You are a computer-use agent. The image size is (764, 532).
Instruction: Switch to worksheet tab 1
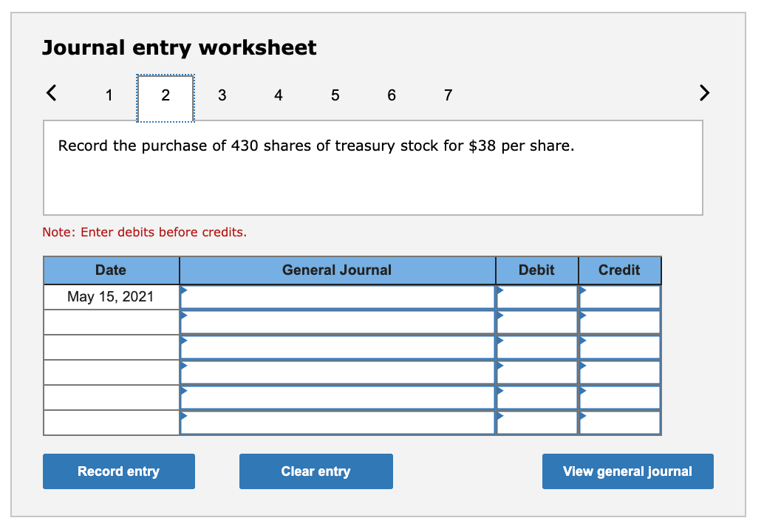point(109,95)
